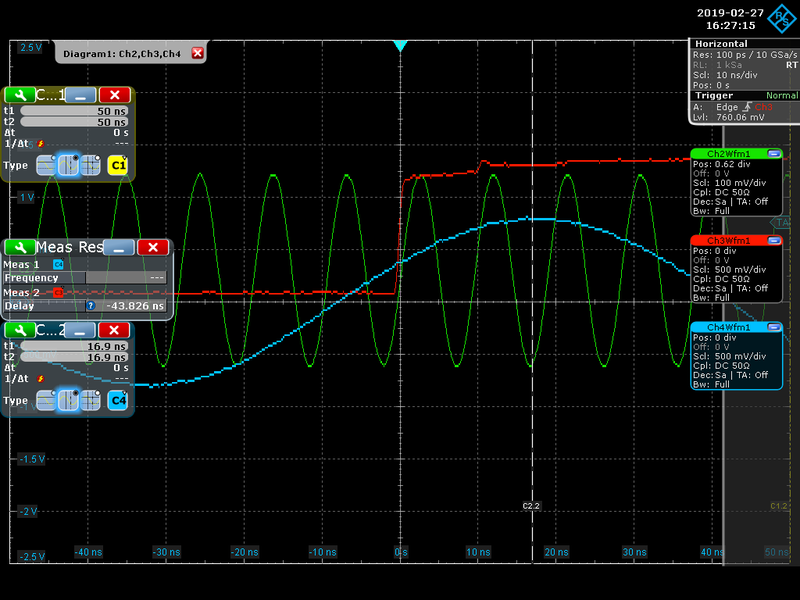Open settings wrench in first cursor results box
The image size is (800, 600).
20,94
